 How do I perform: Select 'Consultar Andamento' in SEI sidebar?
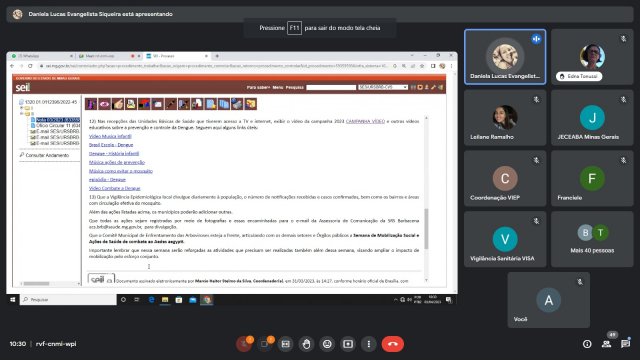tap(47, 155)
